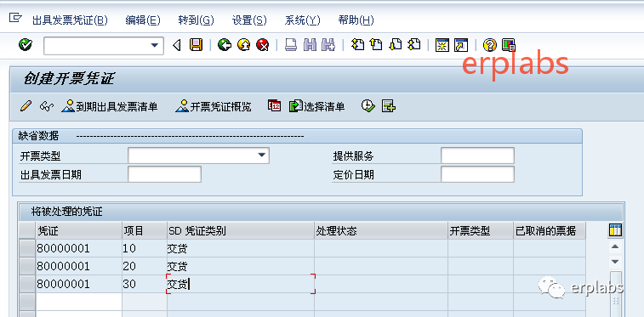The height and width of the screenshot is (317, 644).
Task: Click the focused 交货 cell in item 30 row
Action: 241,284
